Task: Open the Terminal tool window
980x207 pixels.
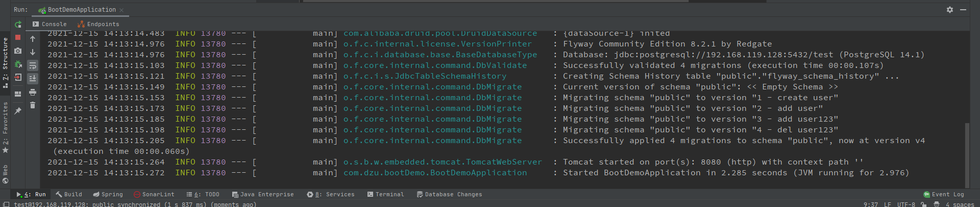Action: (x=385, y=194)
